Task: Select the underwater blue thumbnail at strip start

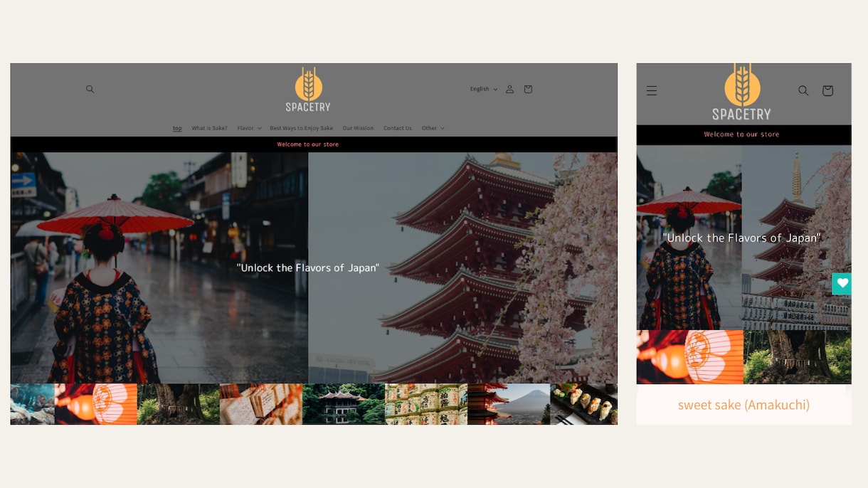Action: pos(33,404)
